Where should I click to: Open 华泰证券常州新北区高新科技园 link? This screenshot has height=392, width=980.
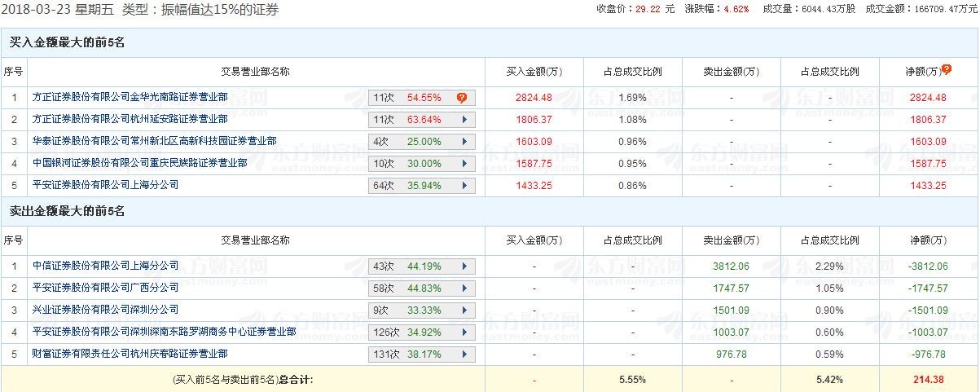click(x=154, y=141)
